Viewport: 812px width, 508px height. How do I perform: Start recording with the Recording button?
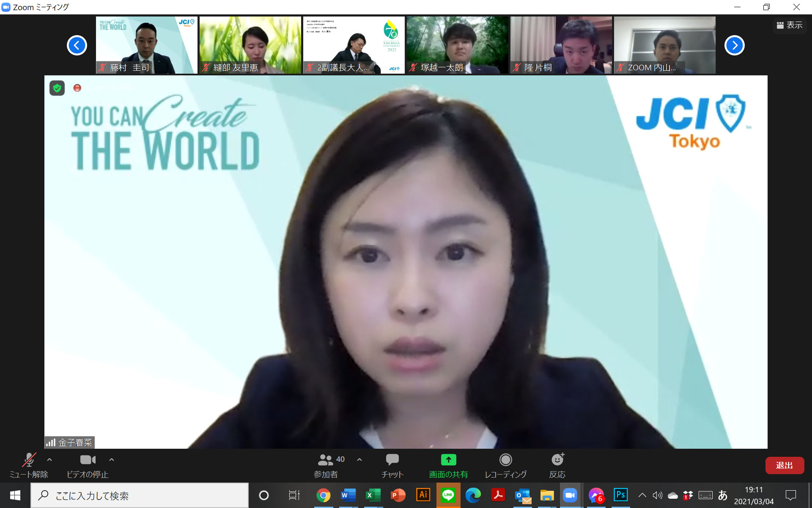(505, 465)
